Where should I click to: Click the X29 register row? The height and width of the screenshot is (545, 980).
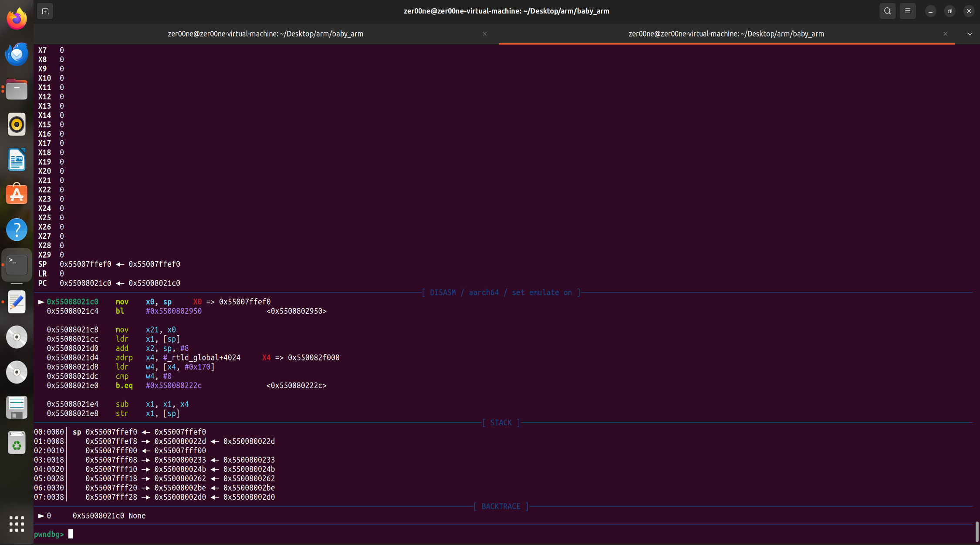pos(51,255)
